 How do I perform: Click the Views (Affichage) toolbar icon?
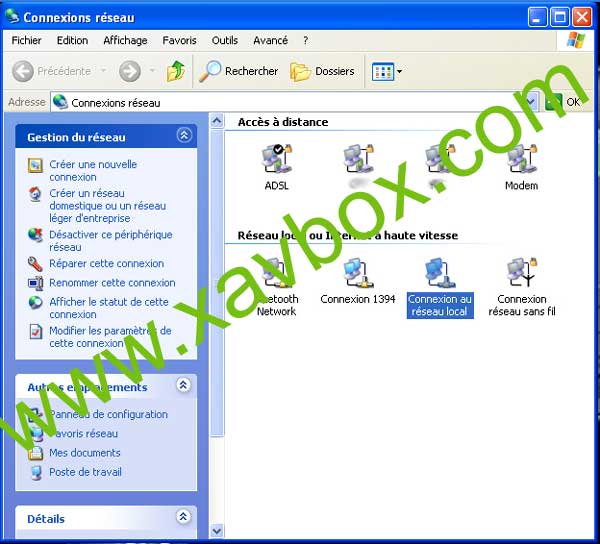tap(383, 72)
